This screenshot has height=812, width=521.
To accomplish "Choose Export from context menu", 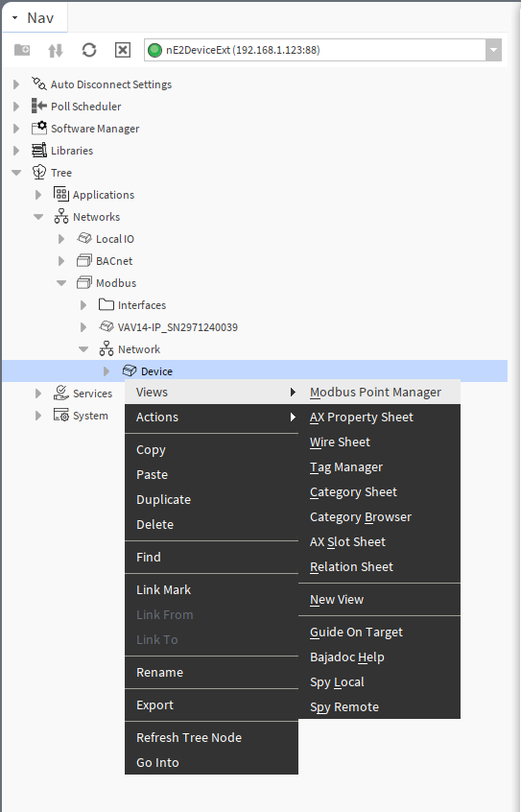I will [x=211, y=705].
